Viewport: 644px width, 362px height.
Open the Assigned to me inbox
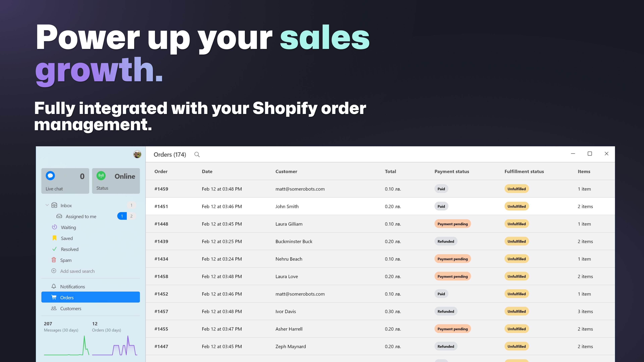(x=81, y=216)
